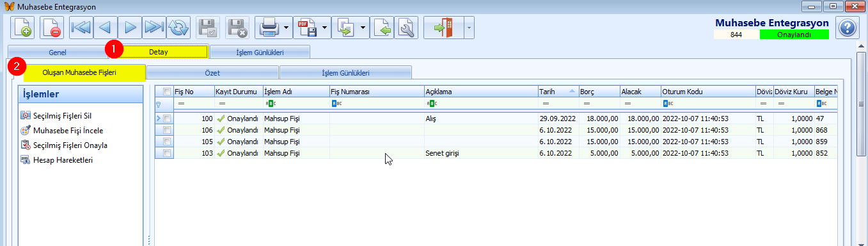Click the Açıklama column filter field
The image size is (868, 246).
coord(481,103)
